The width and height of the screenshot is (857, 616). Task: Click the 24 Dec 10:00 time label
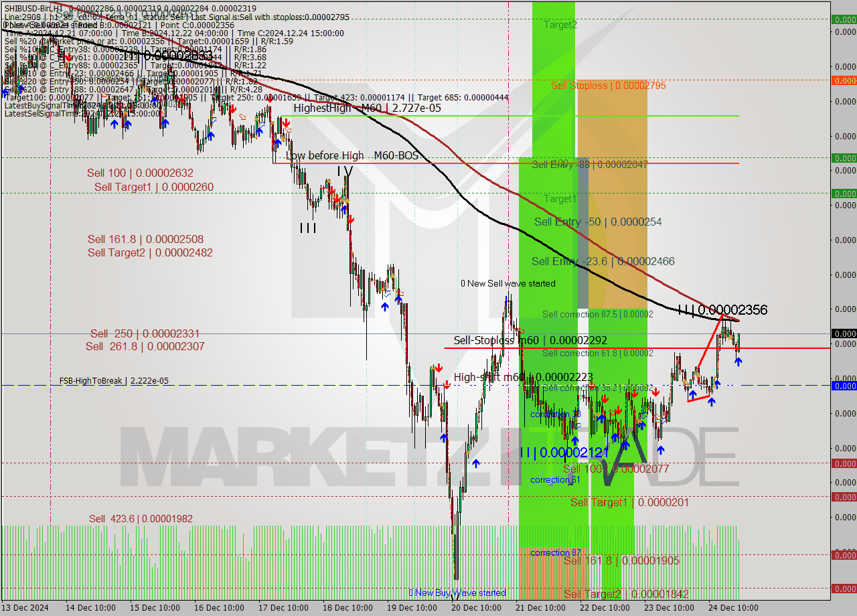tap(733, 608)
